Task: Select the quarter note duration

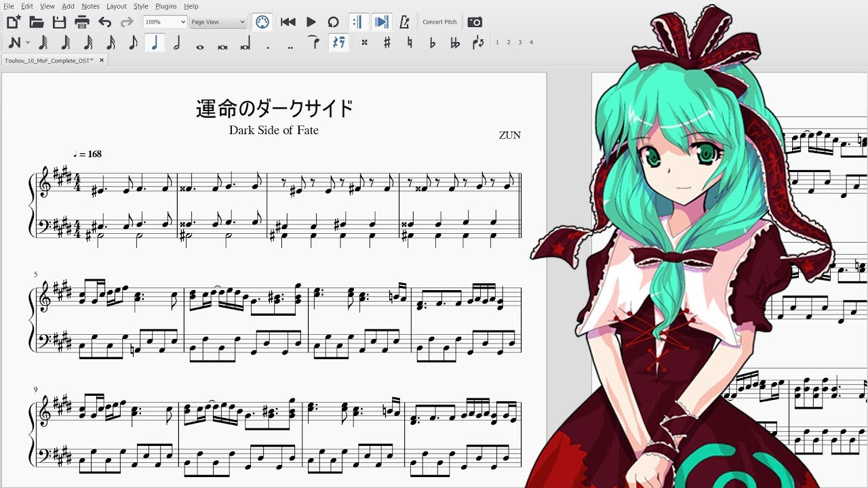Action: [155, 43]
